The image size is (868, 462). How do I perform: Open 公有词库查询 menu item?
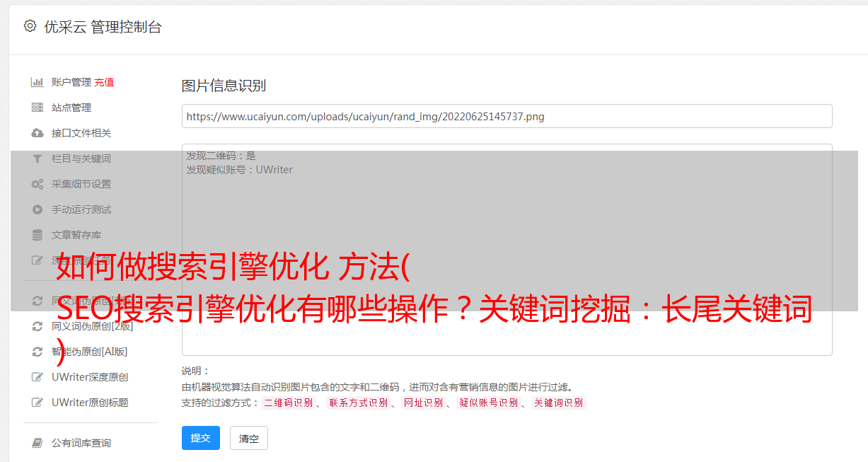(81, 443)
